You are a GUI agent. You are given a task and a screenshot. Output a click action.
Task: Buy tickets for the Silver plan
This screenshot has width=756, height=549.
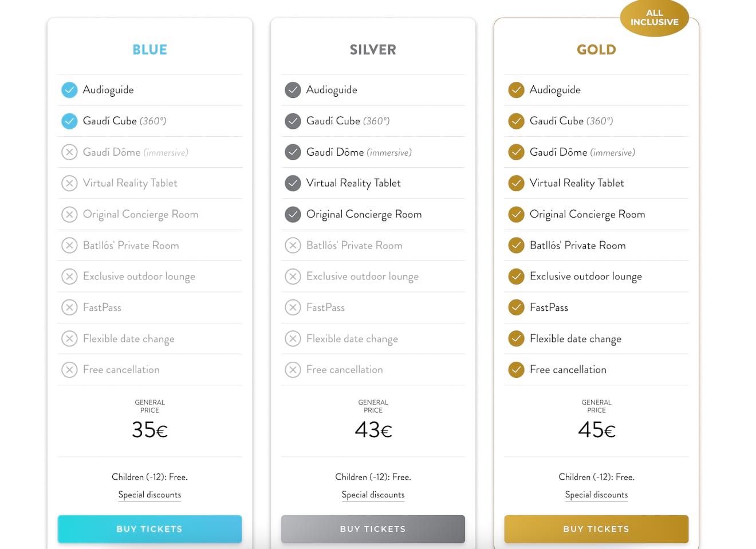point(373,529)
